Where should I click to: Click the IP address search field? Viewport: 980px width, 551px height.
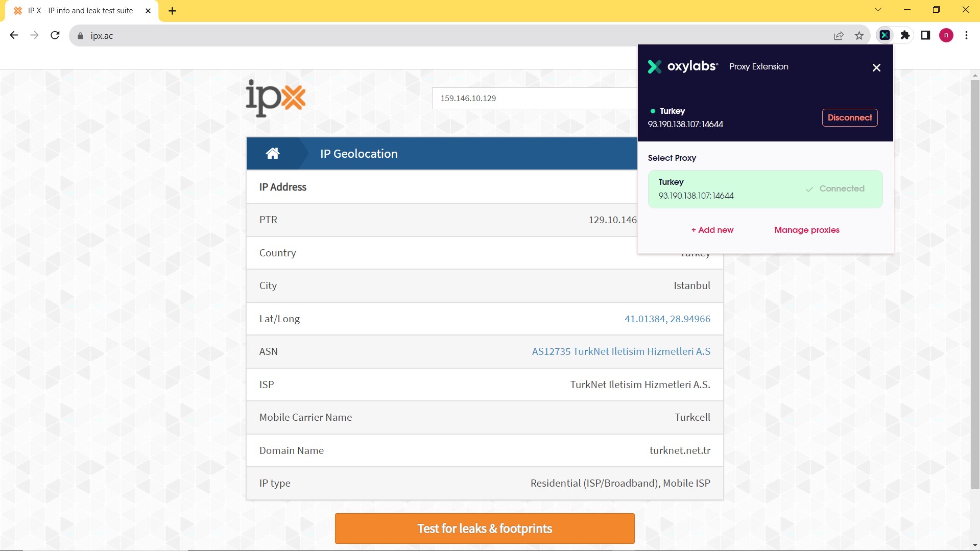[534, 98]
